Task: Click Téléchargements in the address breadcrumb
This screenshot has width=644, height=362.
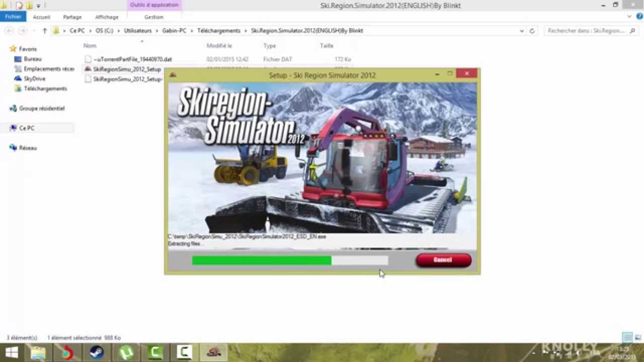Action: (x=219, y=31)
